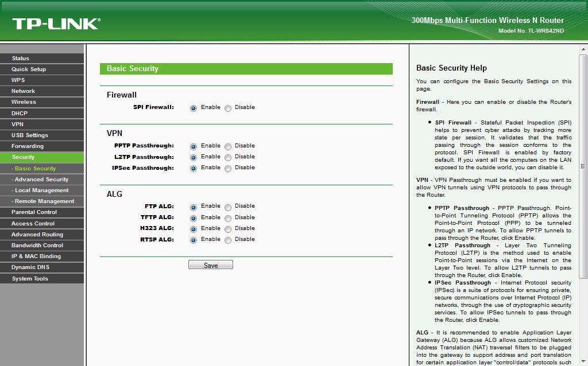588x366 pixels.
Task: Open Quick Setup page
Action: (x=42, y=69)
